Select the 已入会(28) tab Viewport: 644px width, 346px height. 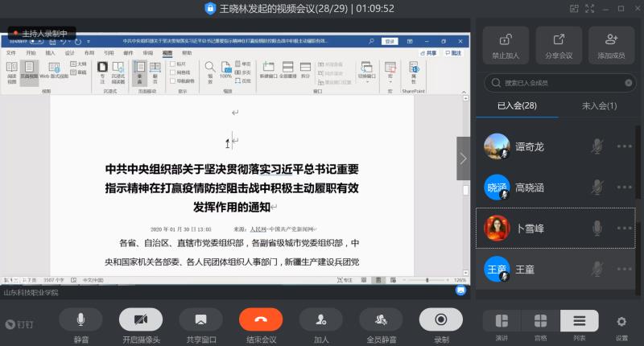[517, 105]
